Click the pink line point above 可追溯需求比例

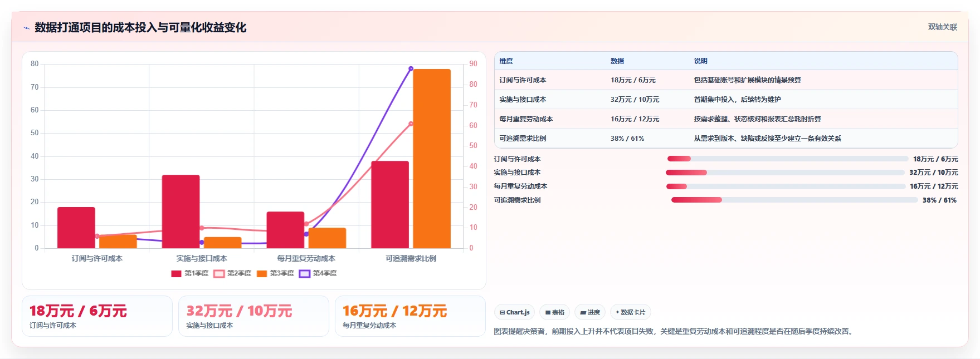point(411,124)
